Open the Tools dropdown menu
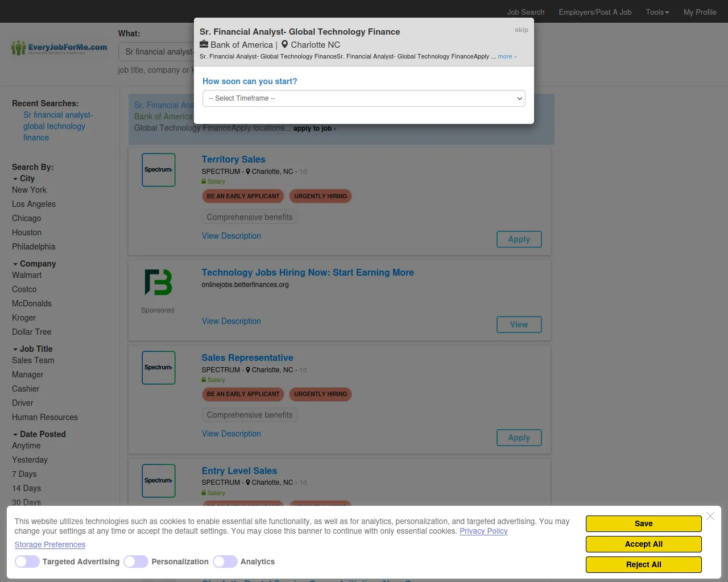Screen dimensions: 728x582 click(657, 12)
